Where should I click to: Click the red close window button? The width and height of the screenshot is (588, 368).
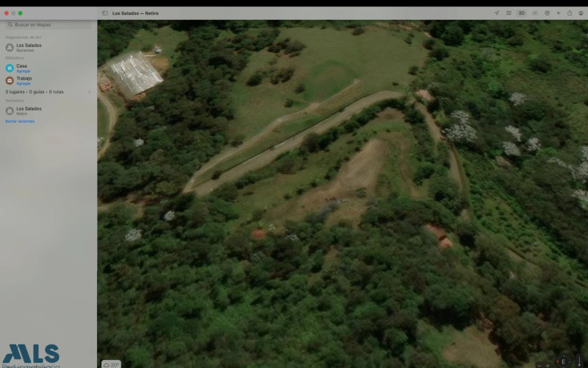pos(7,13)
